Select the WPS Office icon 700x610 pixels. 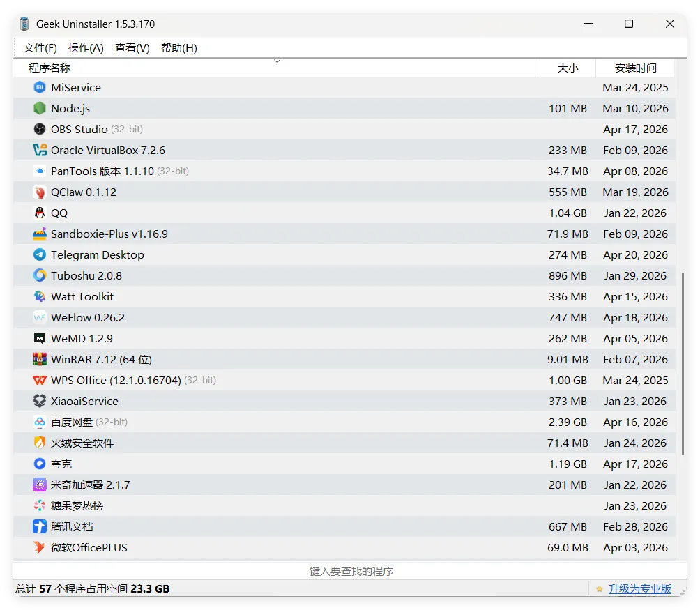tap(40, 380)
